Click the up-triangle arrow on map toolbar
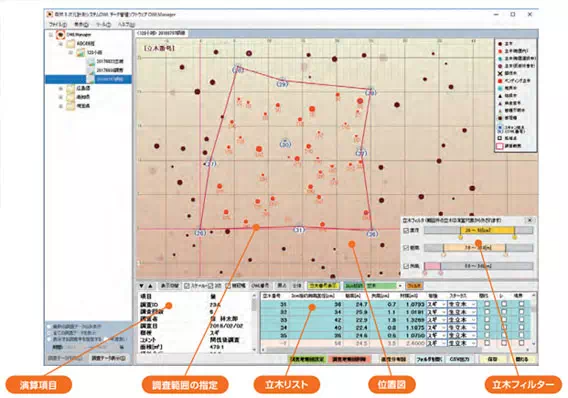 coord(150,286)
